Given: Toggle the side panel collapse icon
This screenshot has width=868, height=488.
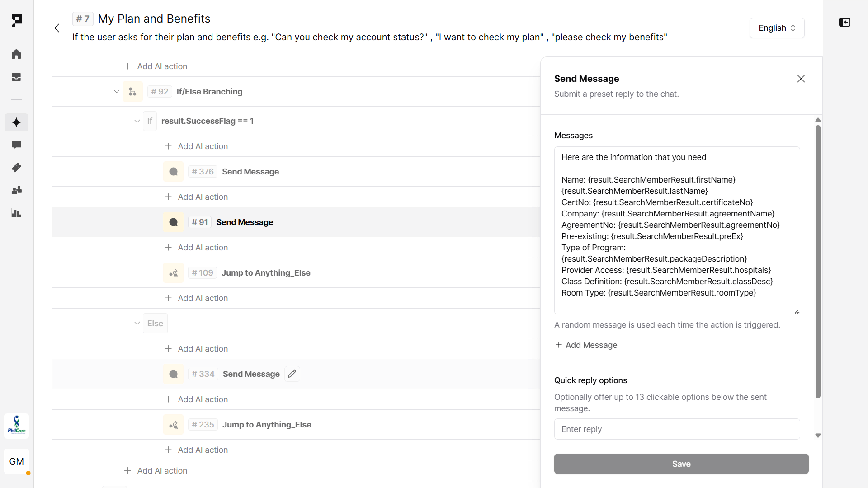Looking at the screenshot, I should 844,22.
